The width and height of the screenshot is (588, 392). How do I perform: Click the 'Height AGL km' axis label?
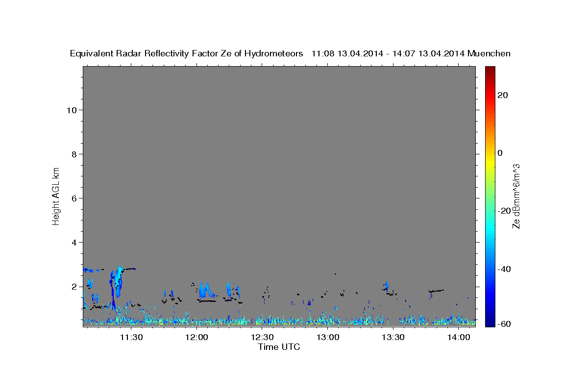click(x=56, y=196)
